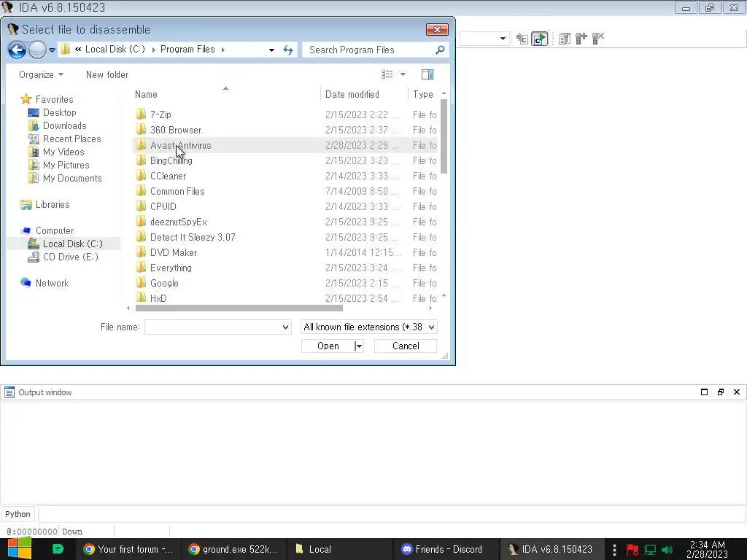Open the green chat app in taskbar
This screenshot has height=560, width=747.
pos(58,549)
